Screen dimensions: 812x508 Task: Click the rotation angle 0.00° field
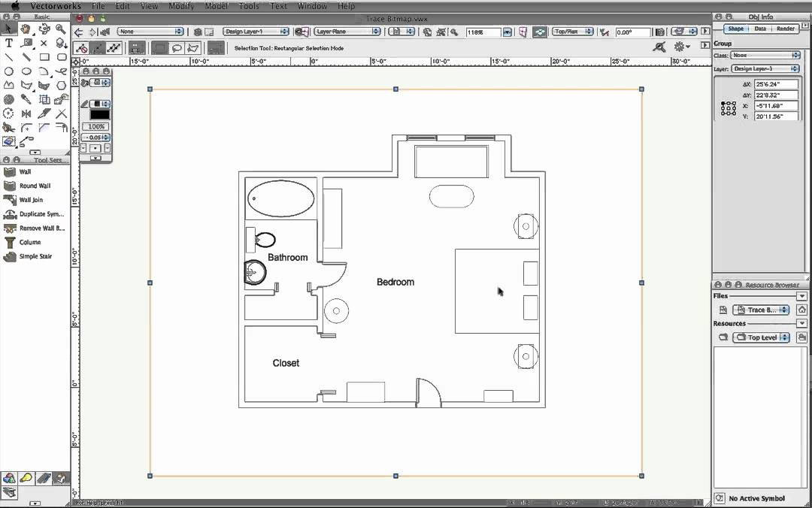(632, 32)
